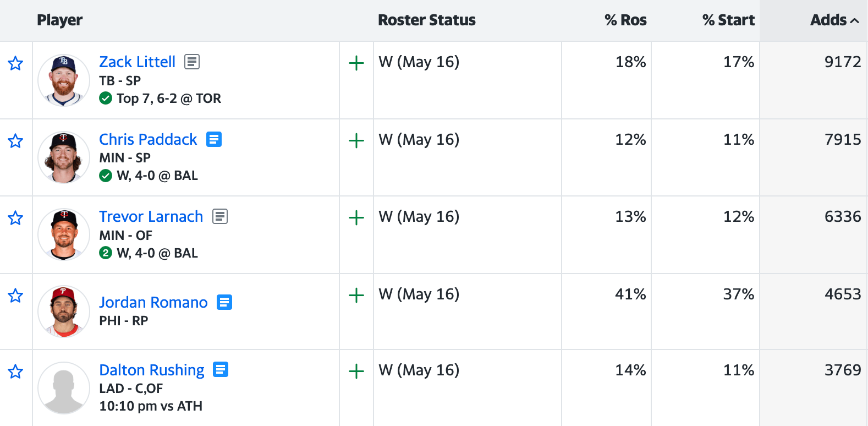Add Trevor Larnach with plus icon

356,218
